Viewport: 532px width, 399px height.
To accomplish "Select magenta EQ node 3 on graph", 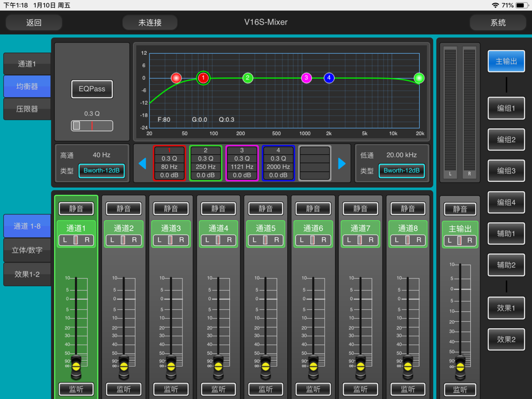I will (x=306, y=78).
